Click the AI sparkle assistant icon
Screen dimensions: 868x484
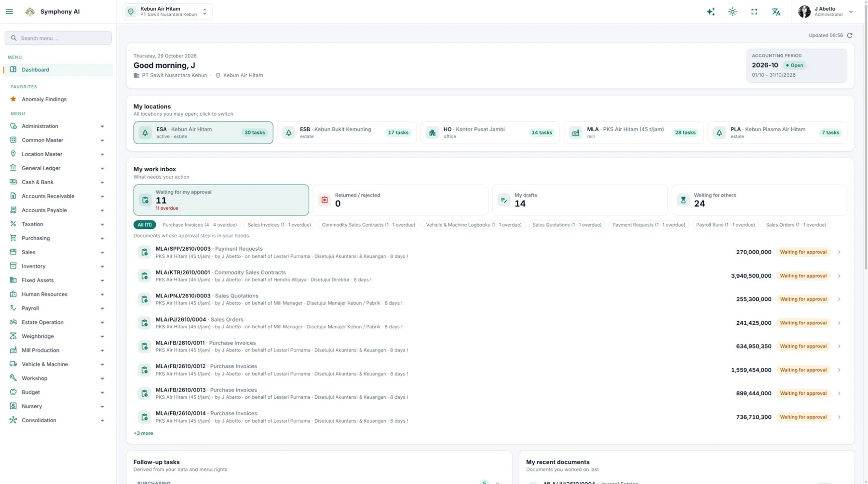tap(711, 12)
